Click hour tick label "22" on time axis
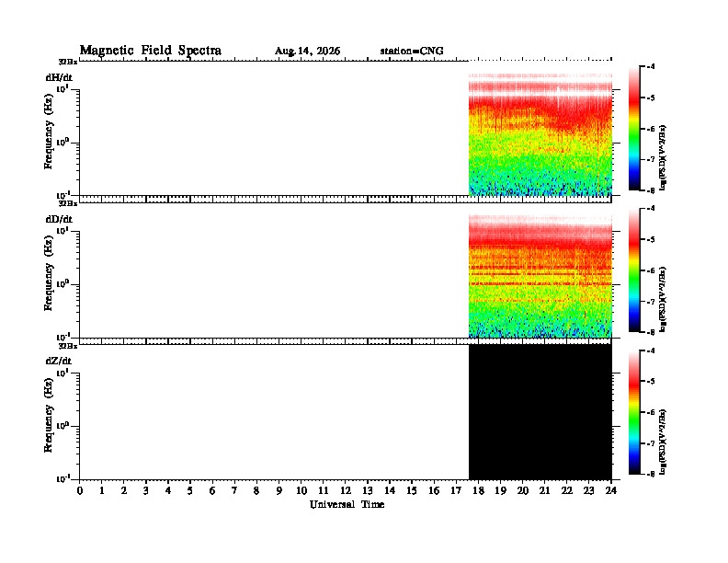 pos(567,491)
